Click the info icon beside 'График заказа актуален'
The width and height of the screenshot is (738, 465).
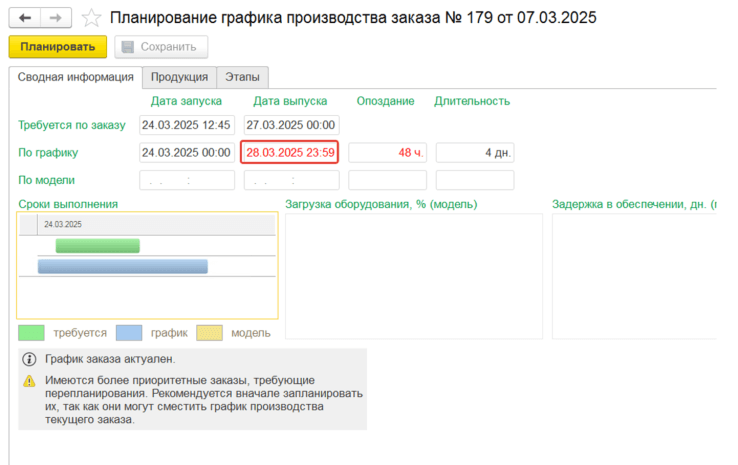click(x=28, y=359)
